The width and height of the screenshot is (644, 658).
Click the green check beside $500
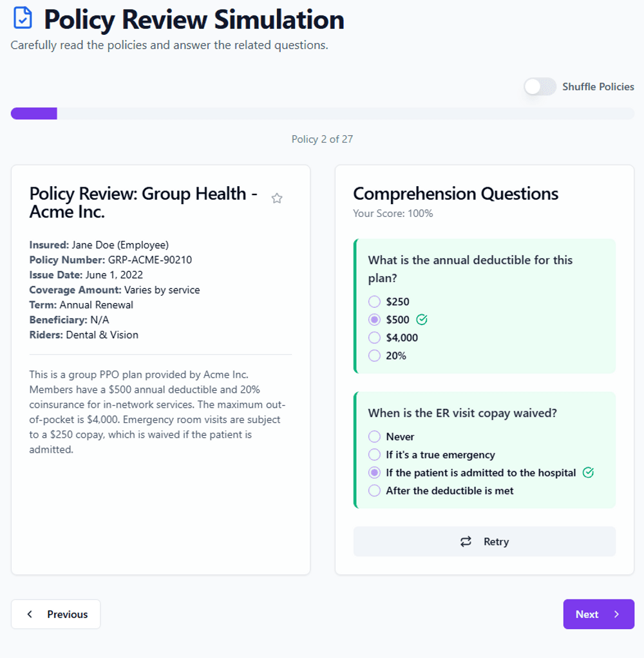(x=422, y=319)
